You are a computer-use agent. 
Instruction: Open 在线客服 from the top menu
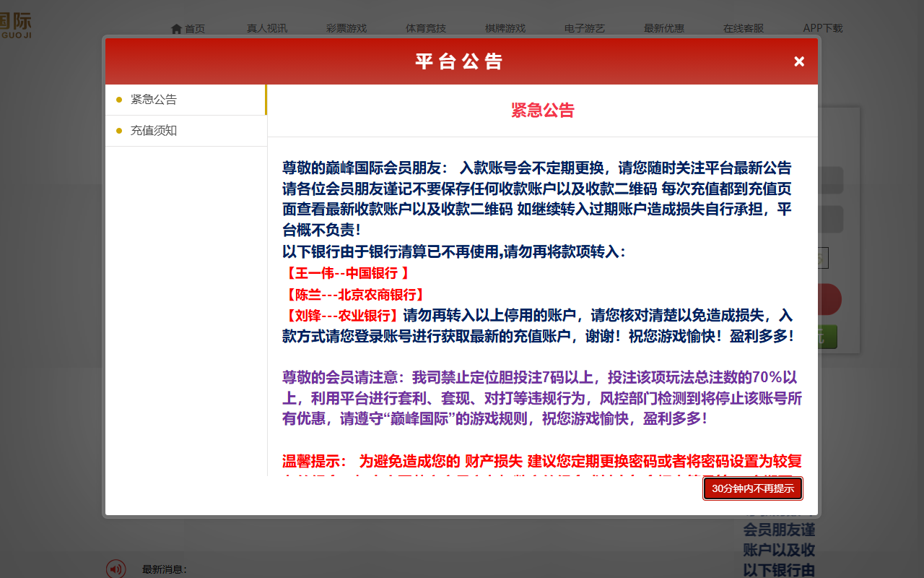(744, 29)
